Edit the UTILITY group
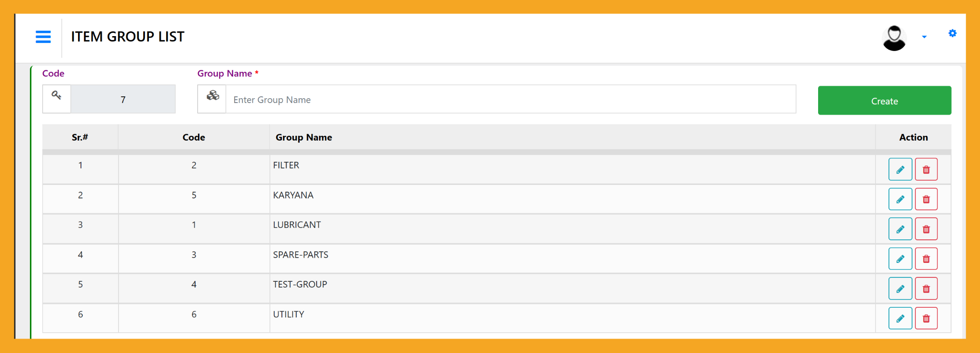This screenshot has height=353, width=980. coord(900,319)
